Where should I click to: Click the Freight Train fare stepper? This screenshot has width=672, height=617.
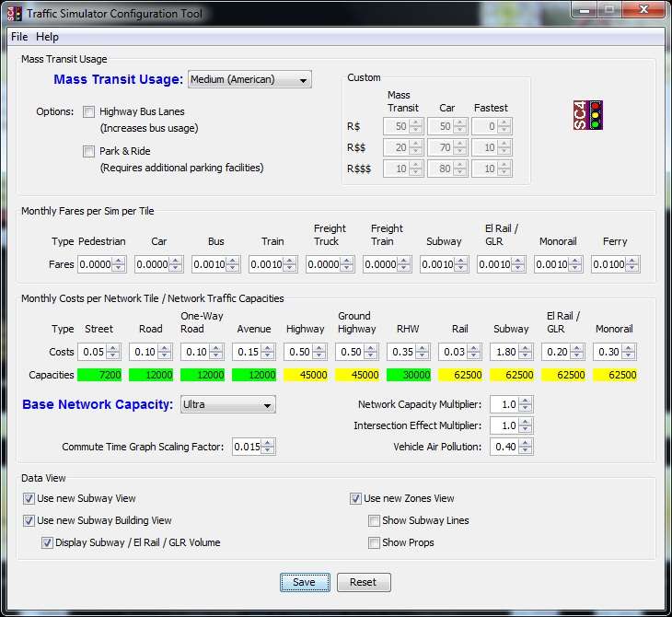tap(403, 264)
